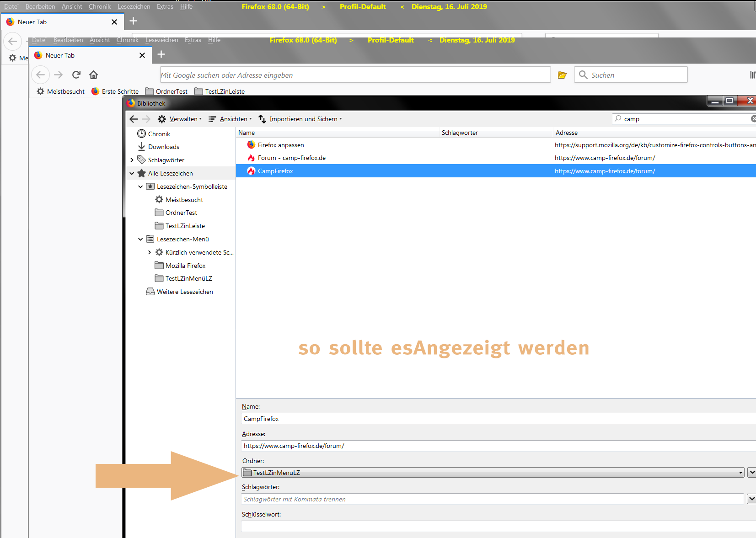Select the 'CampFirefox' bookmark row

coord(496,171)
